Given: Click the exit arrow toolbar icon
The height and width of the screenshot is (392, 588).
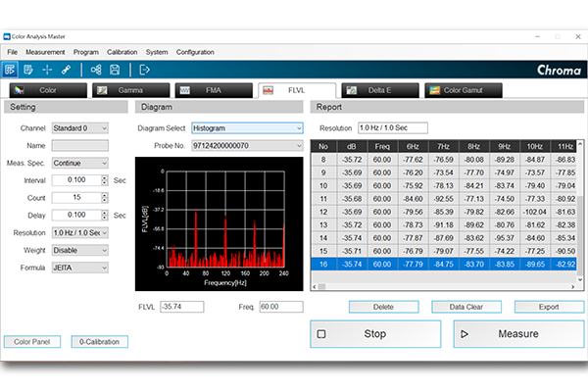Looking at the screenshot, I should tap(145, 70).
